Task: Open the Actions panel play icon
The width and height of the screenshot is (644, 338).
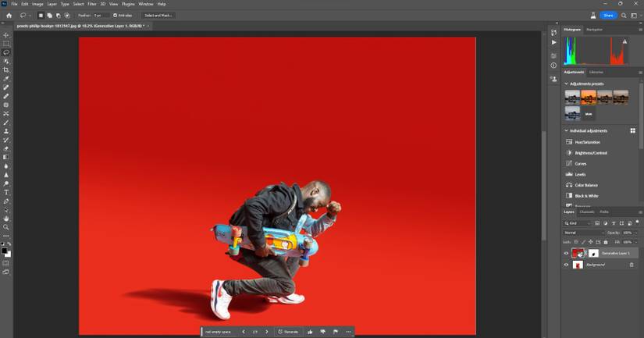Action: point(553,42)
